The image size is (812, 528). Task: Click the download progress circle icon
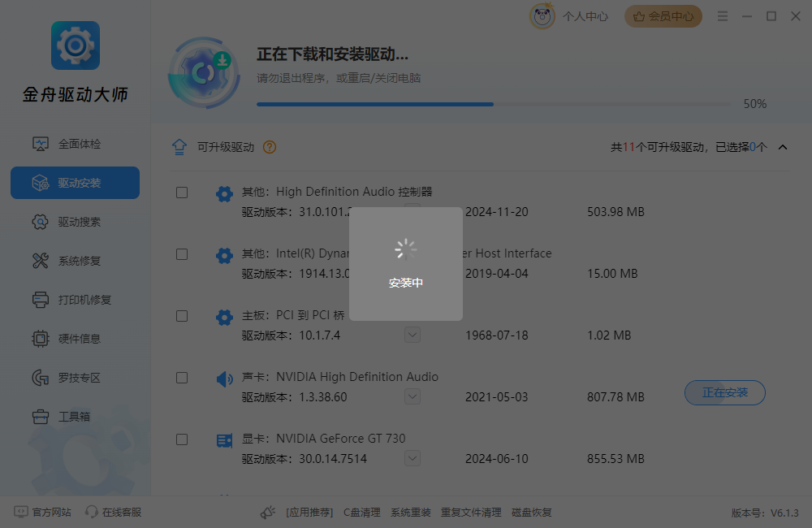[x=204, y=72]
